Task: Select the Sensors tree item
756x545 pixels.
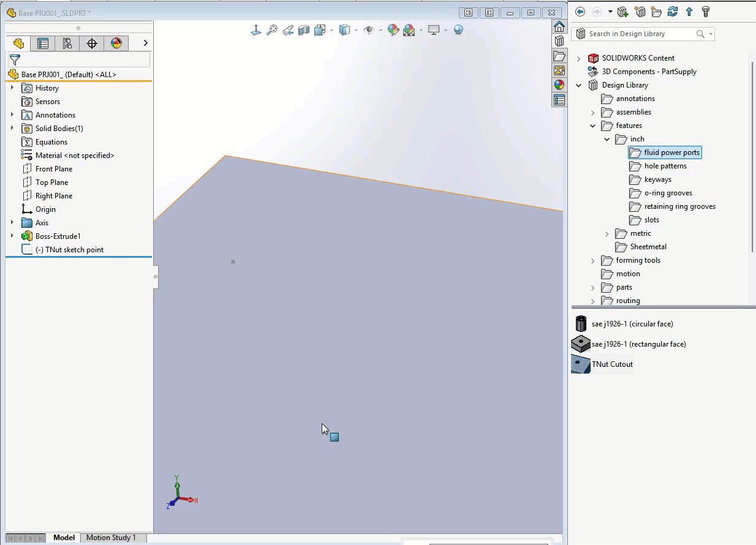Action: [x=48, y=102]
